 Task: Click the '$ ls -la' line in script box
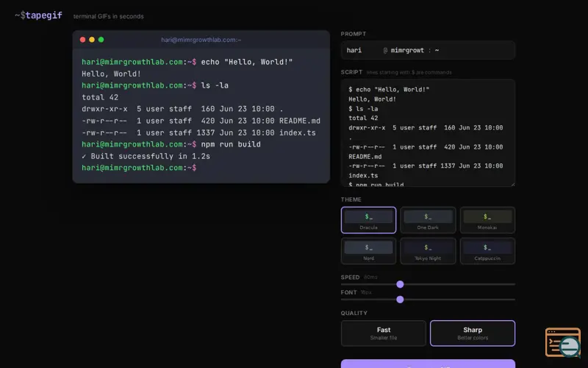click(x=363, y=108)
